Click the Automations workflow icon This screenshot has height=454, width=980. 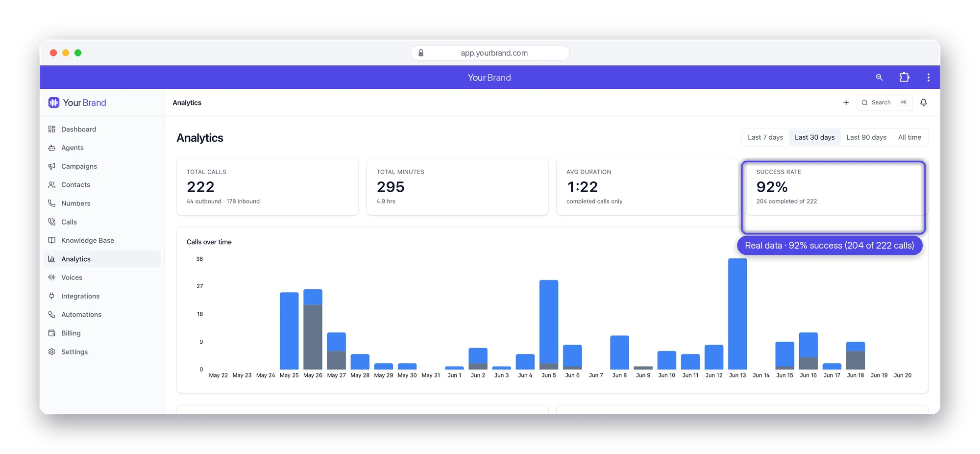coord(51,315)
